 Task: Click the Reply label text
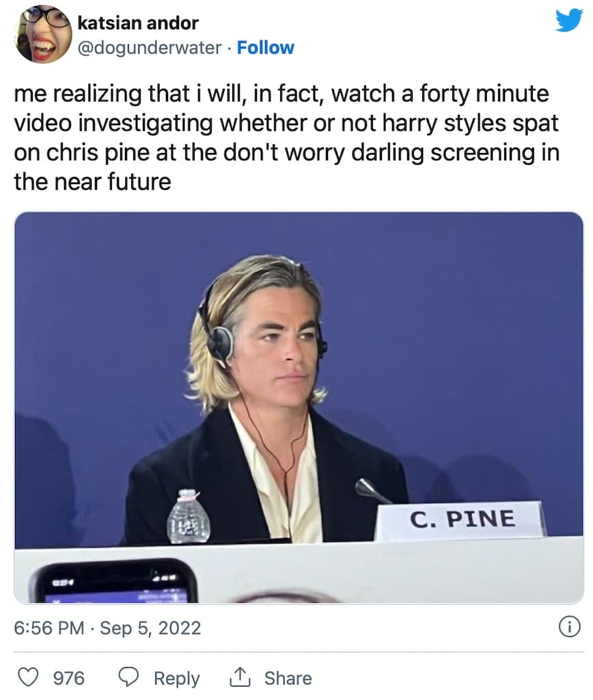coord(177,678)
